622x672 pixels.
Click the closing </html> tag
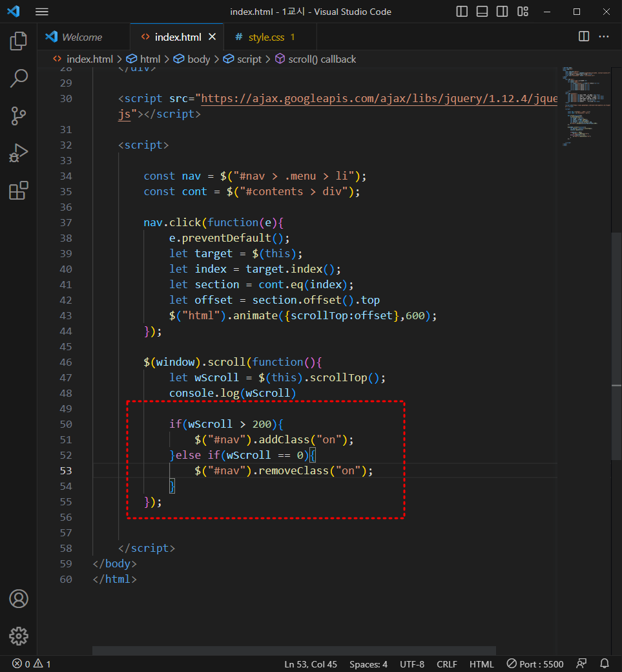114,579
